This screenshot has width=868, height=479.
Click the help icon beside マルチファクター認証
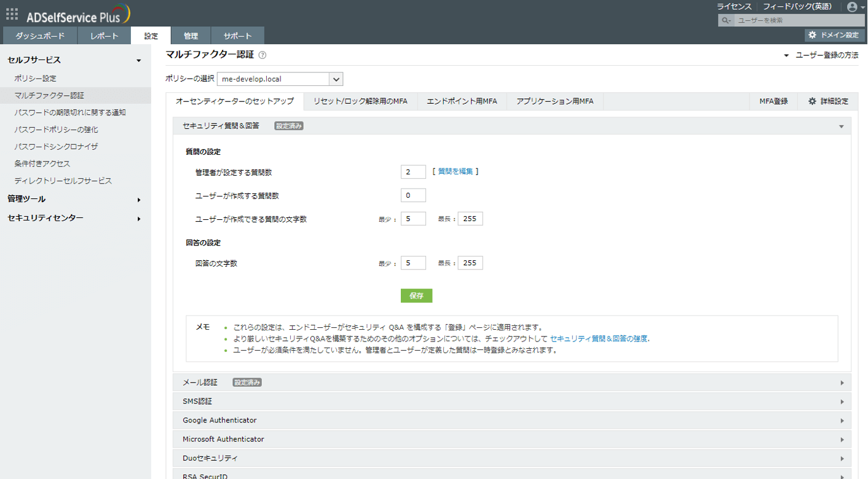263,55
